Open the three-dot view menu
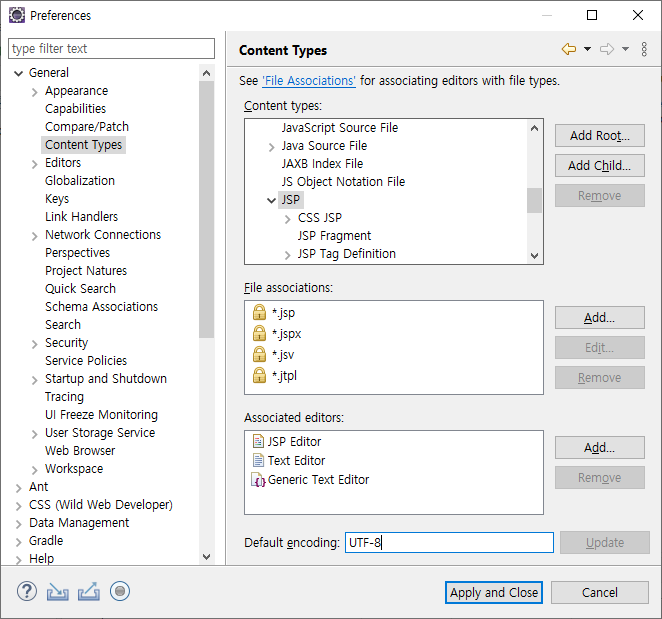662x619 pixels. click(644, 49)
